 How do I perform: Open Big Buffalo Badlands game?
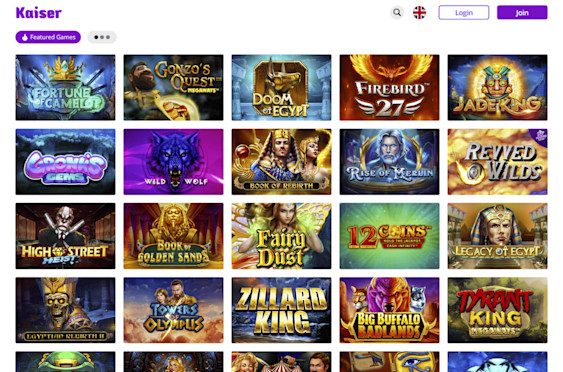(390, 310)
